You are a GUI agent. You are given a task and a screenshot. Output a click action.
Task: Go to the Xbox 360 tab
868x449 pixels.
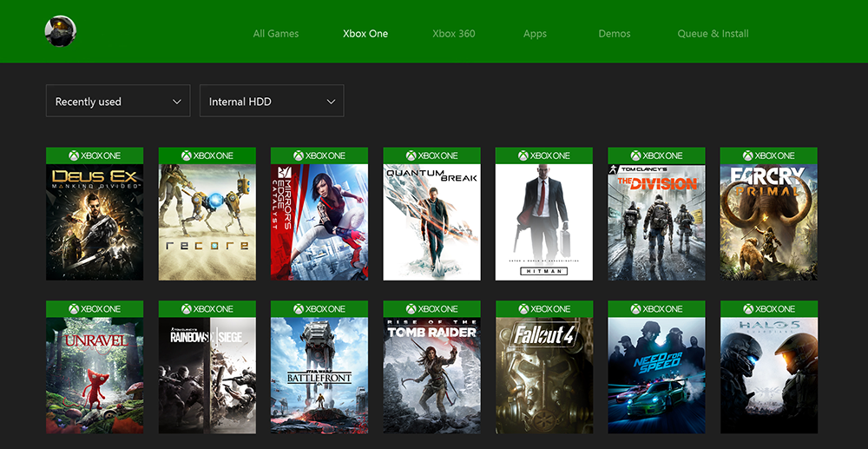tap(453, 34)
